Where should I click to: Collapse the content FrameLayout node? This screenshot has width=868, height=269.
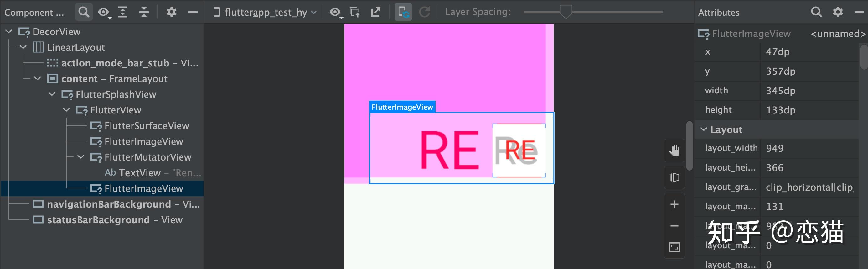pos(38,79)
